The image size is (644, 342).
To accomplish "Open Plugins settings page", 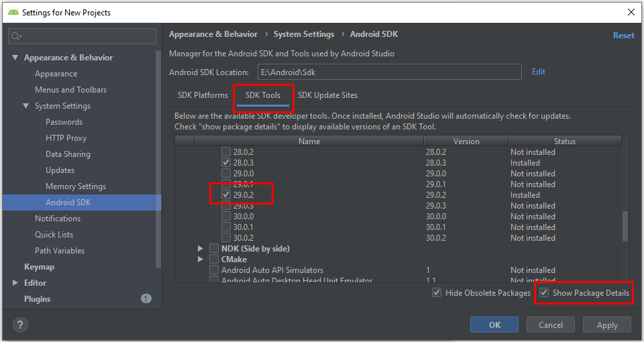I will tap(37, 298).
